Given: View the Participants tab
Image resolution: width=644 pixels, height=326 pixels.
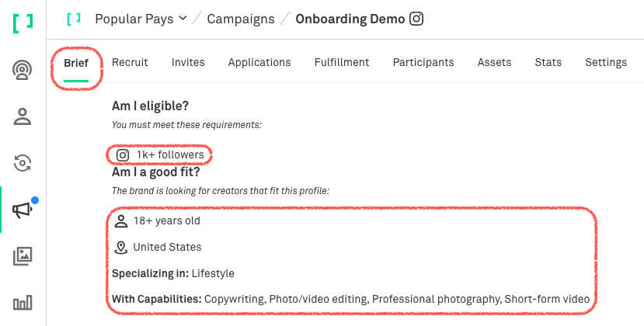Looking at the screenshot, I should click(423, 62).
